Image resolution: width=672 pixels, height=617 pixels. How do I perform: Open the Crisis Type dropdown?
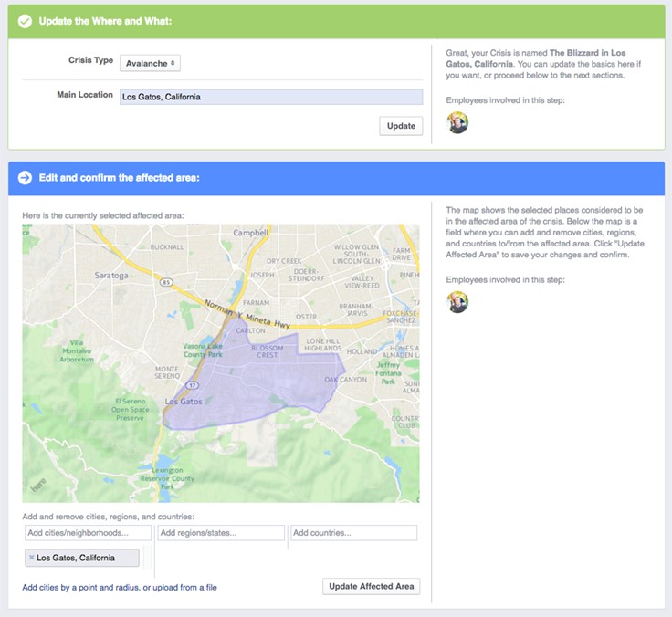click(150, 63)
